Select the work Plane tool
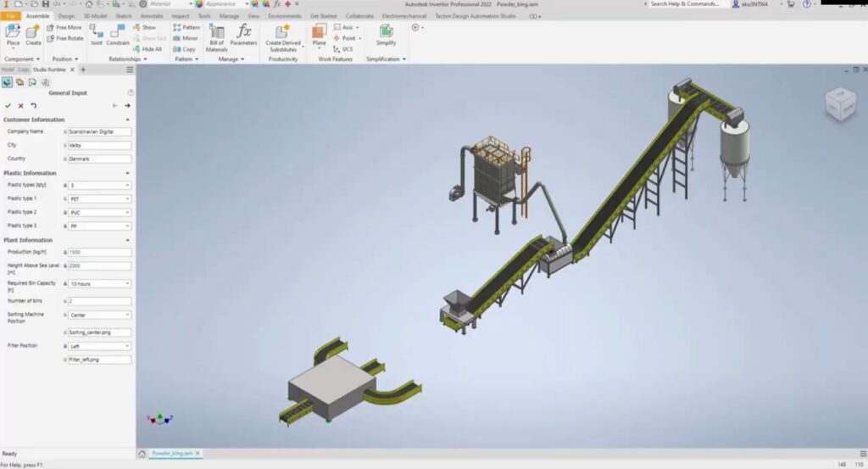Image resolution: width=868 pixels, height=469 pixels. [320, 36]
